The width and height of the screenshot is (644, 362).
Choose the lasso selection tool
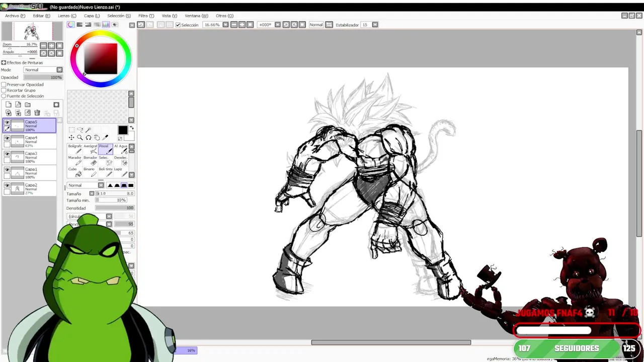[80, 130]
